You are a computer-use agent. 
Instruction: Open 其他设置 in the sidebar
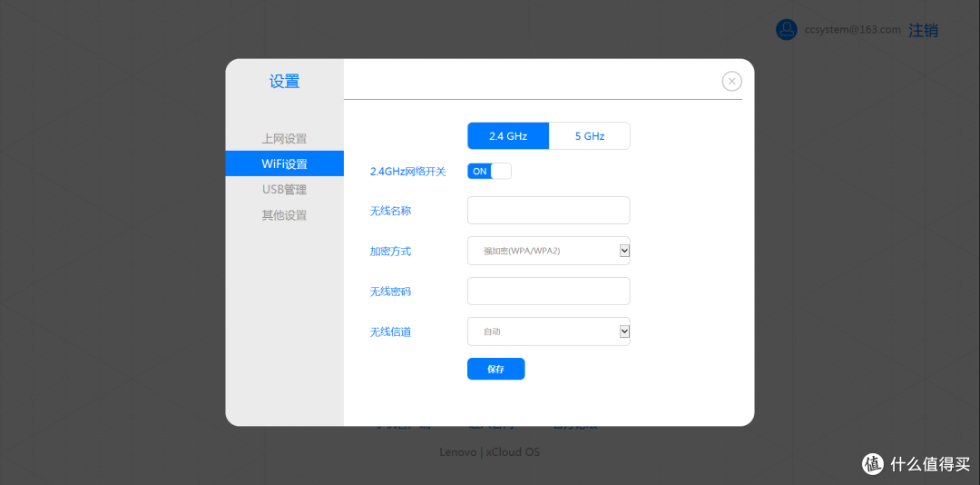pyautogui.click(x=284, y=215)
